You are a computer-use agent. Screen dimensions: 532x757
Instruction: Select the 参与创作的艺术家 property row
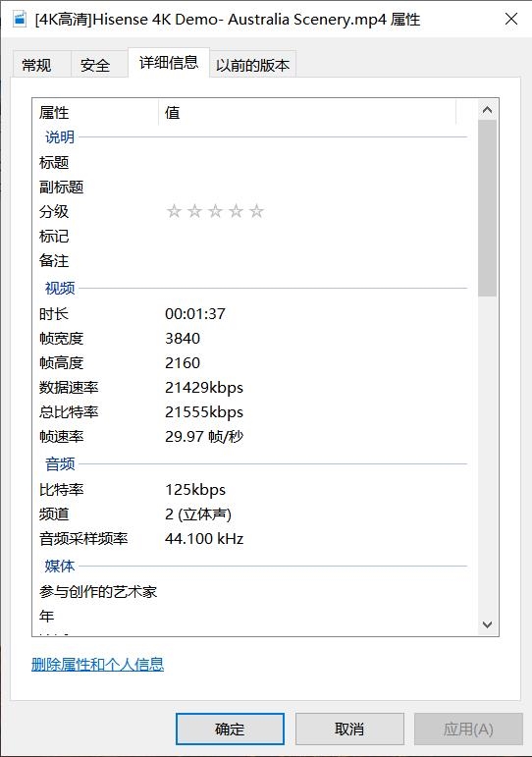tap(253, 592)
